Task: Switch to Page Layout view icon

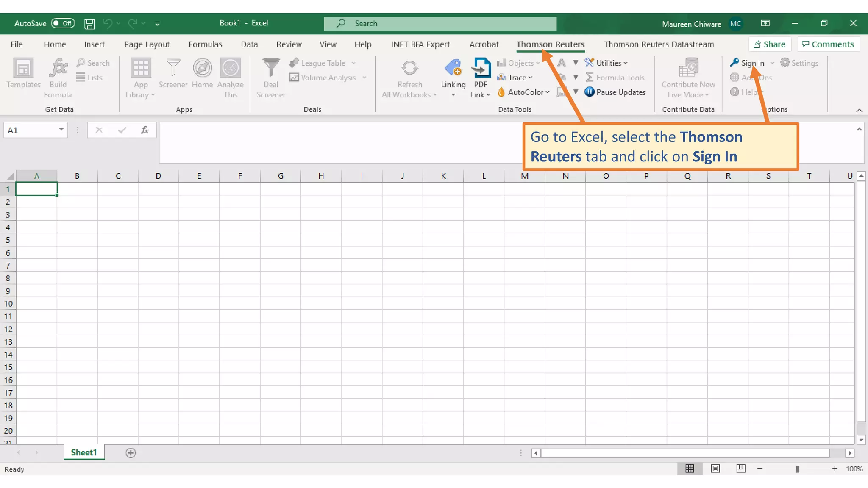Action: tap(715, 469)
